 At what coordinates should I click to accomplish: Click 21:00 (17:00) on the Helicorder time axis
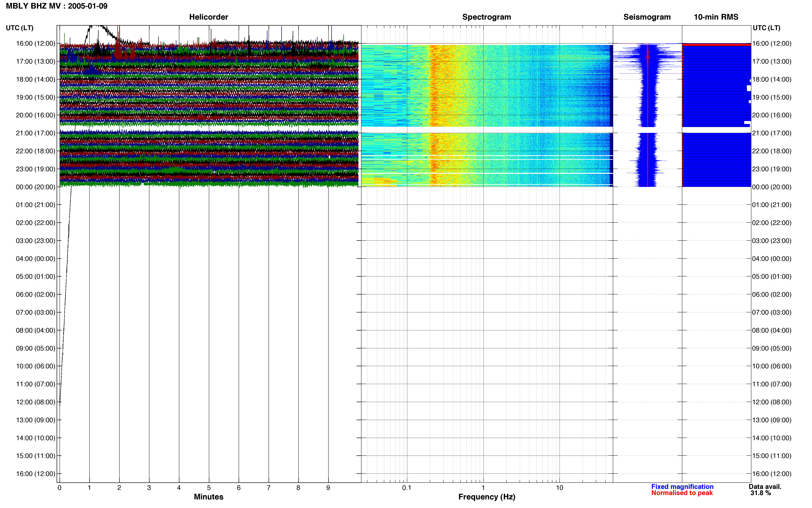click(x=36, y=133)
